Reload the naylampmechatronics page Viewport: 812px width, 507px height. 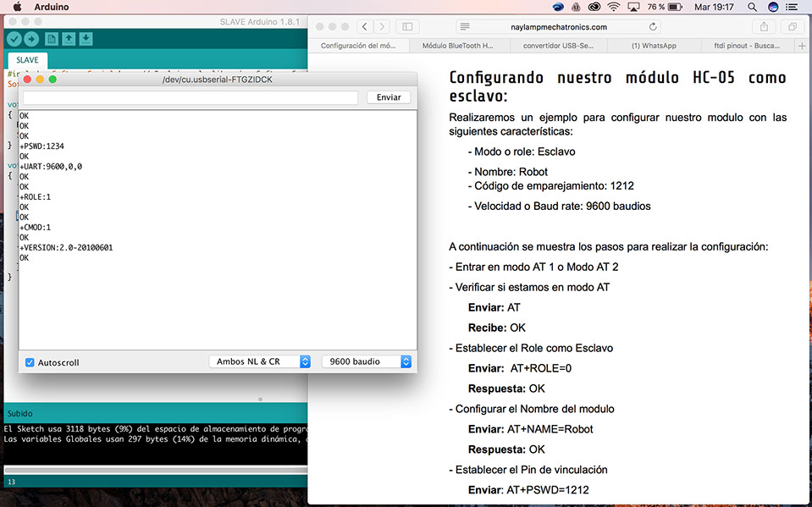tap(653, 26)
